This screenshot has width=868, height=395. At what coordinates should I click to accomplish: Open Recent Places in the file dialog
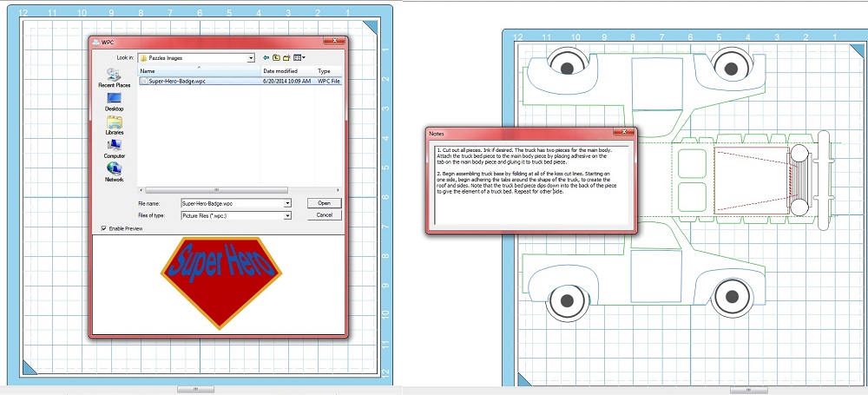[114, 77]
